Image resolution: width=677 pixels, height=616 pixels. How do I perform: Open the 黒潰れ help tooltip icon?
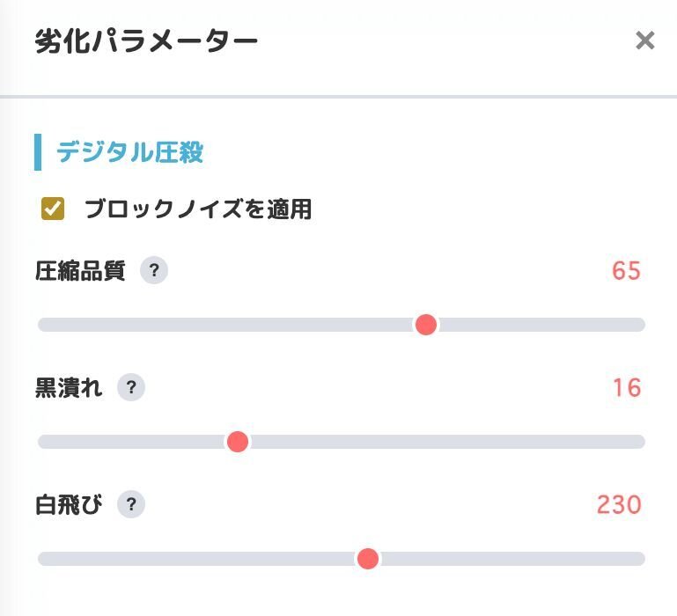131,387
